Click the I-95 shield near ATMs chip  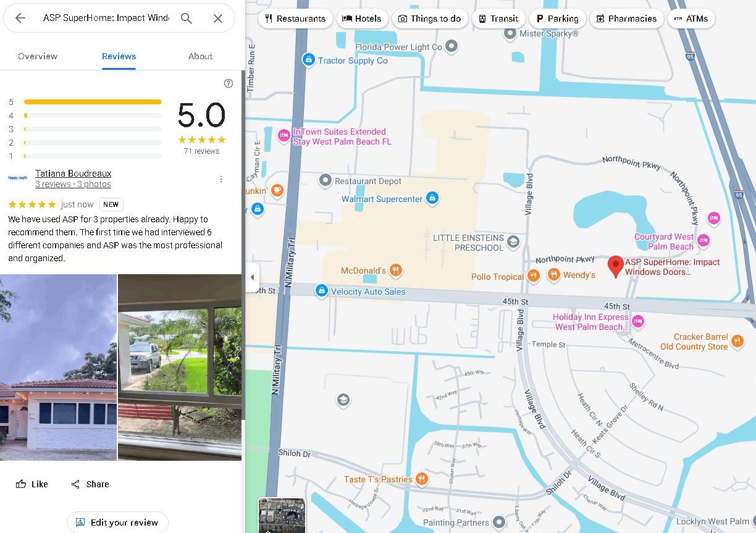click(689, 56)
